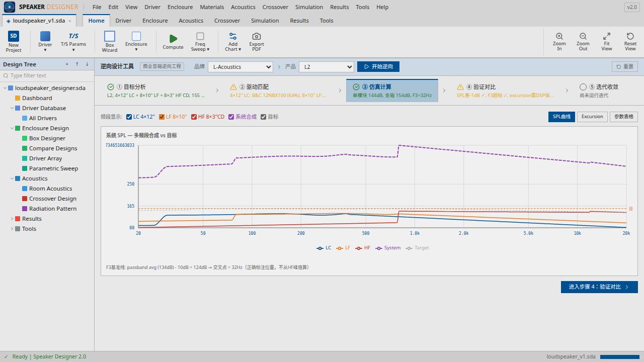Toggle the System series legend entry
This screenshot has height=362, width=644.
pyautogui.click(x=388, y=248)
